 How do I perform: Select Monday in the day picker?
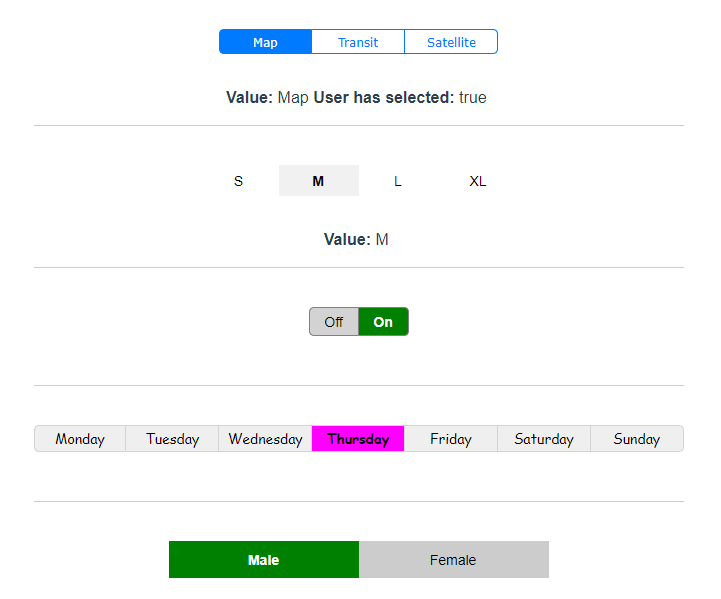point(80,439)
